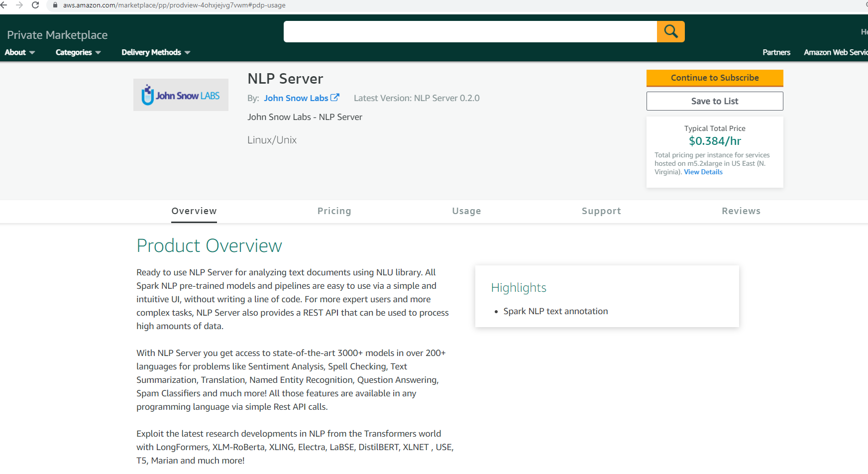Viewport: 868px width, 474px height.
Task: Click the Spark NLP text annotation bullet
Action: [555, 311]
